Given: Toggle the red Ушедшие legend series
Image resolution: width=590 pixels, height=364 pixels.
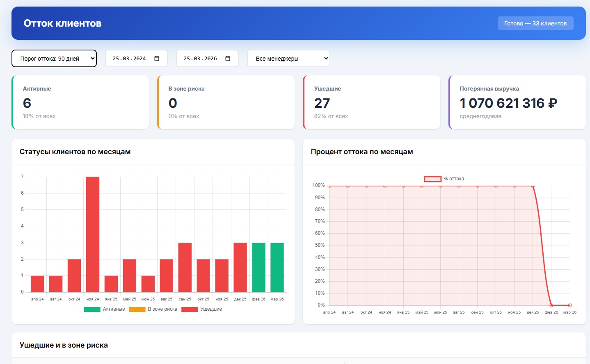Looking at the screenshot, I should tap(201, 309).
